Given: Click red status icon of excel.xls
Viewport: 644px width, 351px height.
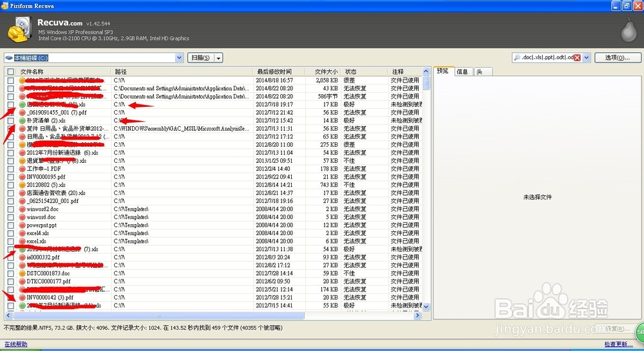Looking at the screenshot, I should (22, 242).
